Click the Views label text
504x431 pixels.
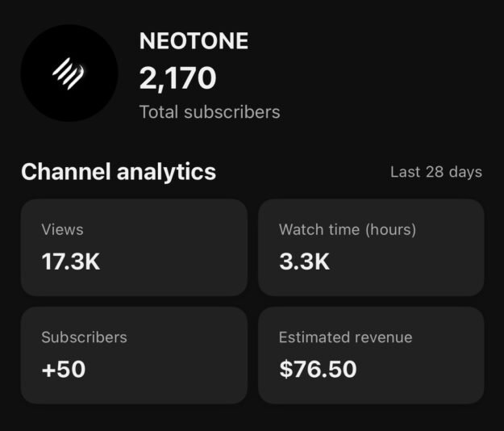point(62,229)
